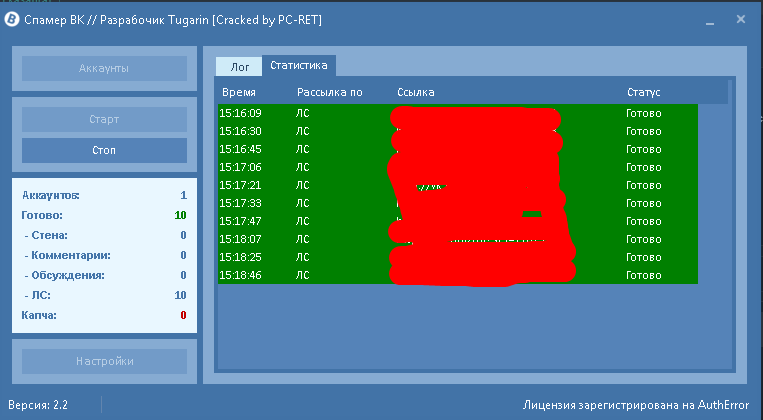The image size is (763, 420).
Task: Open the Аккаунты panel
Action: point(104,68)
